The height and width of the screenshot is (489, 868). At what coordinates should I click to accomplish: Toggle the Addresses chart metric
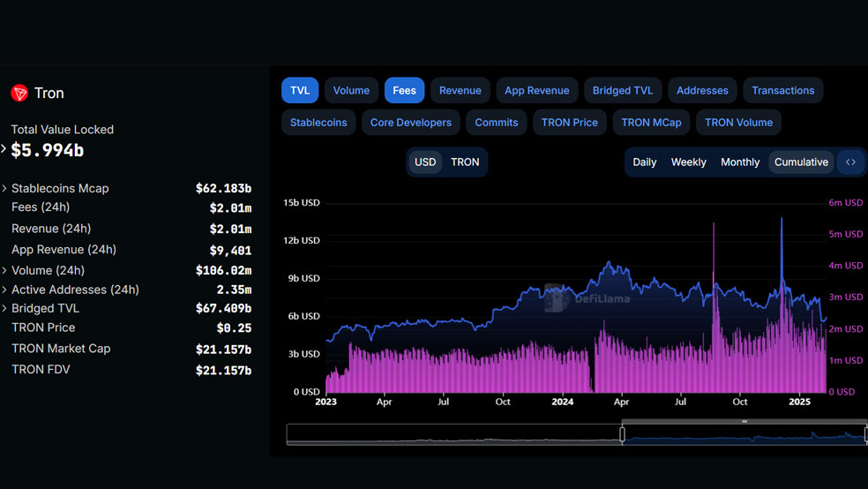(x=702, y=90)
